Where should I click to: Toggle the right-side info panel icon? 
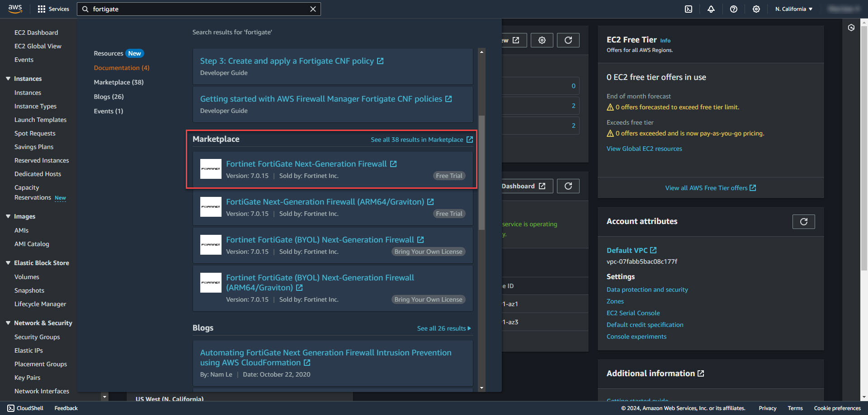tap(851, 28)
